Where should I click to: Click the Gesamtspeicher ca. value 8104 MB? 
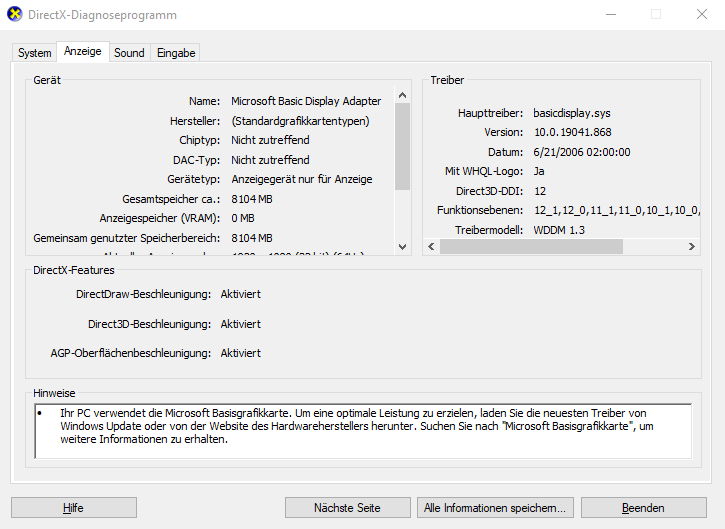(x=252, y=199)
